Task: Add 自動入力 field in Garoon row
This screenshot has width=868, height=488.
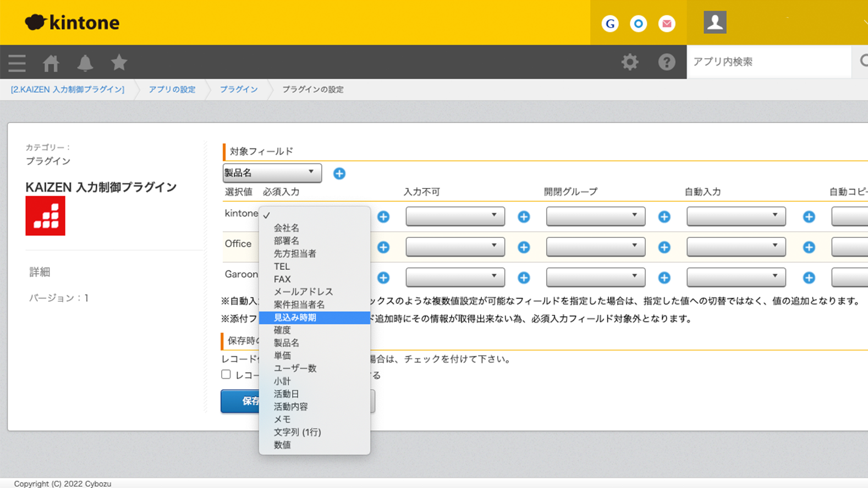Action: pyautogui.click(x=809, y=278)
